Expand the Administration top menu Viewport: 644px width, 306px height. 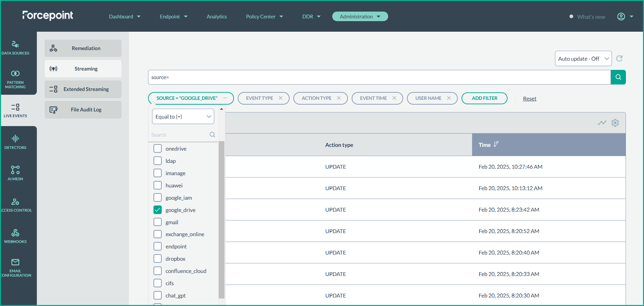360,16
